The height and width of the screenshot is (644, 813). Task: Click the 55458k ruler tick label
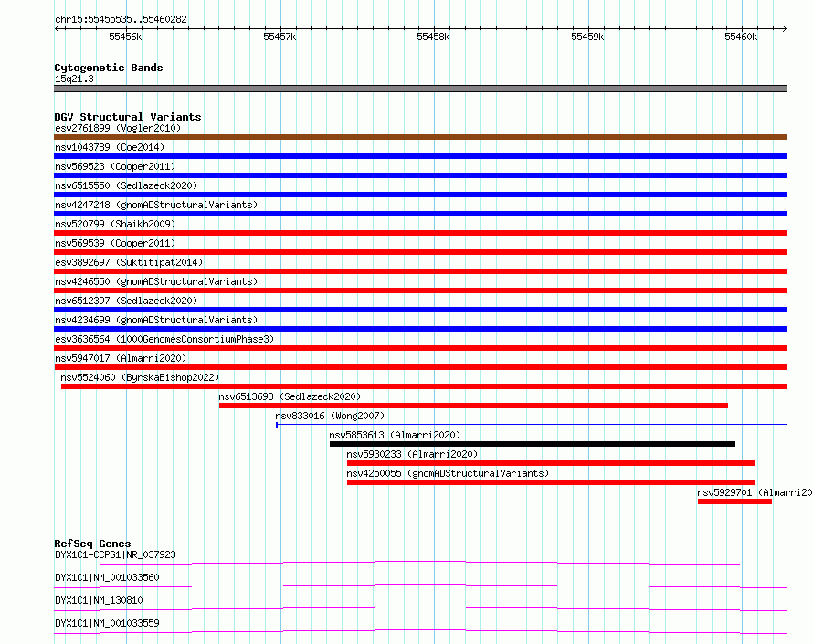point(433,37)
